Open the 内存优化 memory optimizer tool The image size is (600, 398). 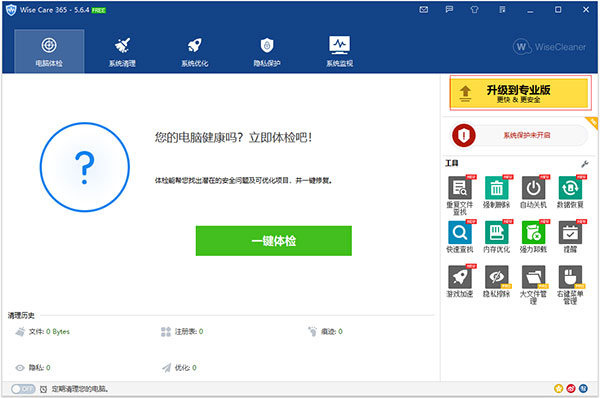(497, 236)
